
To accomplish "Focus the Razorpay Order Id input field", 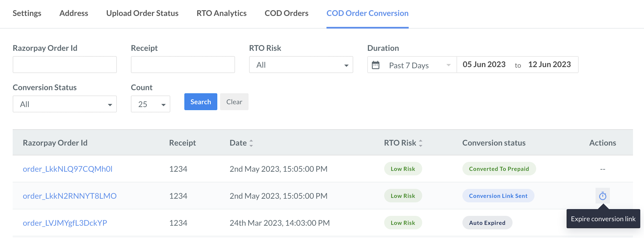I will 65,65.
